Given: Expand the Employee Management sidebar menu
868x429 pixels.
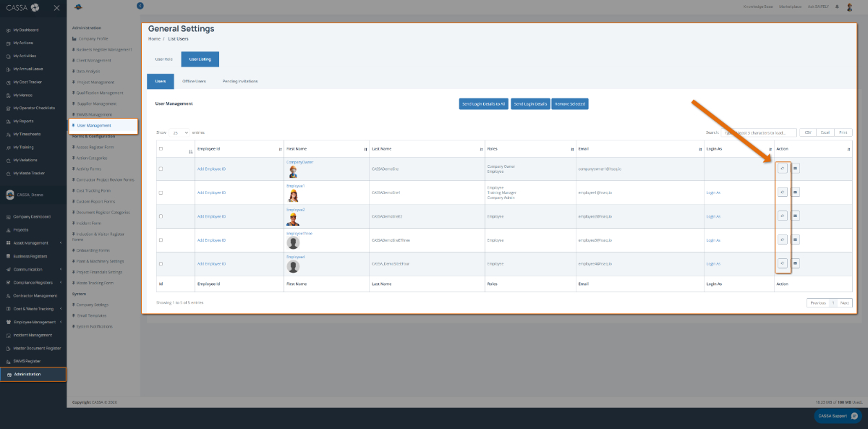Looking at the screenshot, I should pos(33,322).
